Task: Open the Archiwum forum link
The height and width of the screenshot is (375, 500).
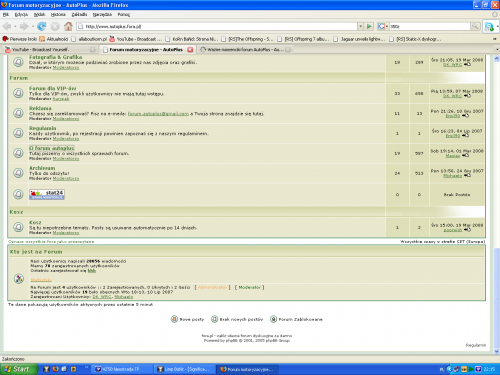Action: (x=42, y=168)
